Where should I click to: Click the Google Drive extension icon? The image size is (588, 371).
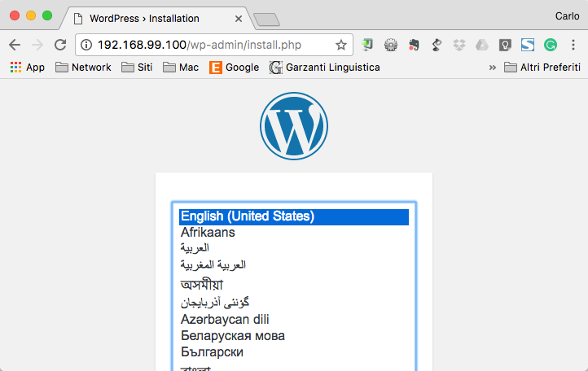[482, 45]
